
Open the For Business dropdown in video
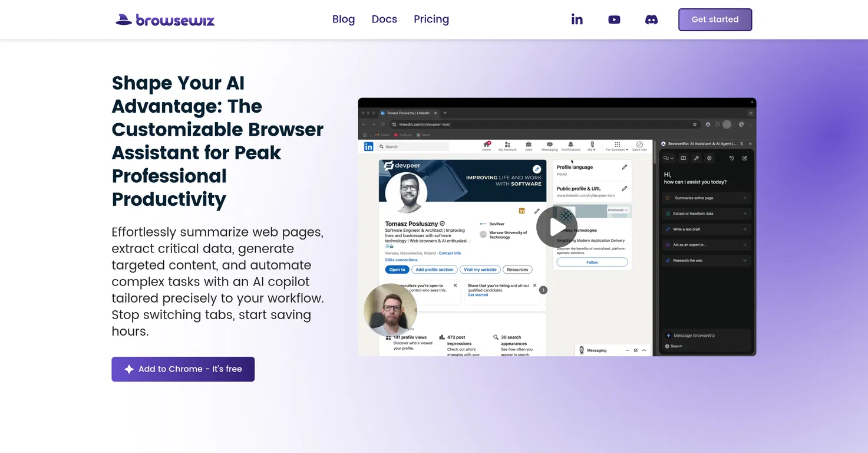pos(617,146)
